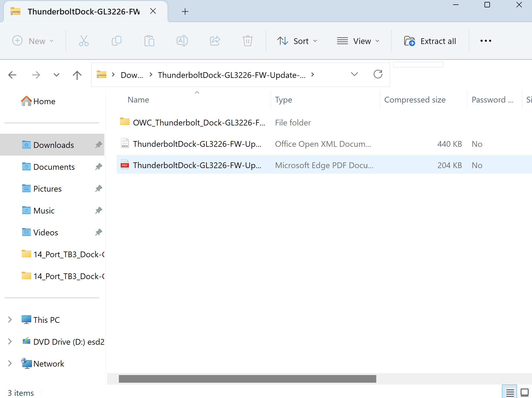Image resolution: width=532 pixels, height=398 pixels.
Task: Click the Cut scissors icon
Action: click(84, 41)
